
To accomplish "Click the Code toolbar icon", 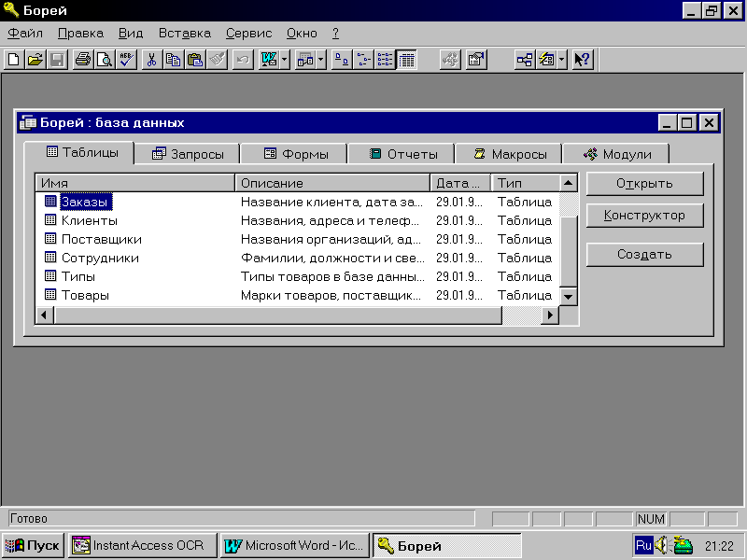I will click(x=450, y=60).
